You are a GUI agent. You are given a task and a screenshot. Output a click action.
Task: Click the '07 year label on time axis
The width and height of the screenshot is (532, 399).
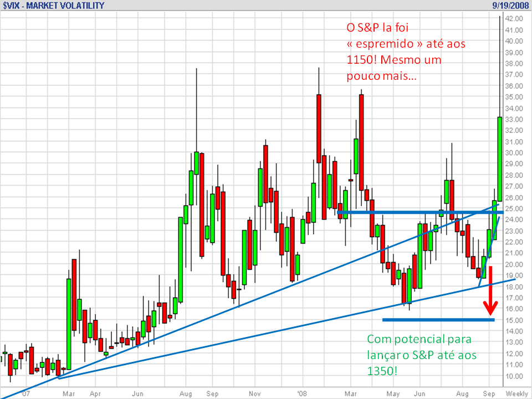pos(25,393)
